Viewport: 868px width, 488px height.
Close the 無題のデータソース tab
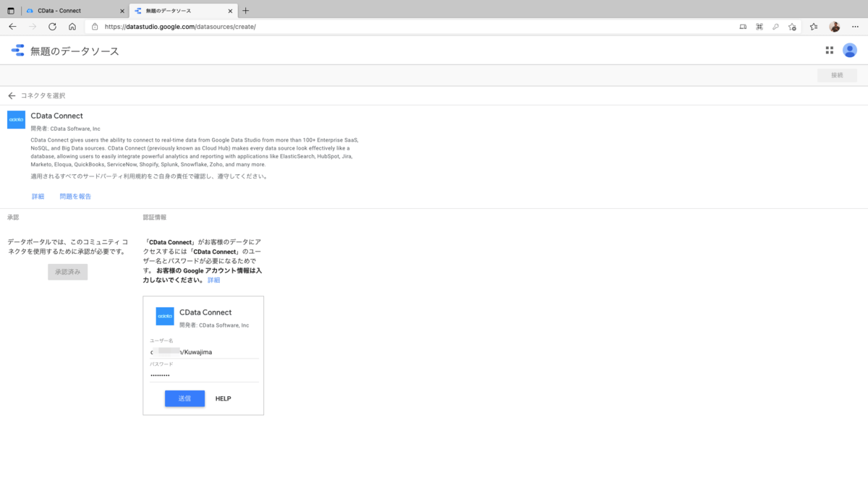[x=231, y=11]
